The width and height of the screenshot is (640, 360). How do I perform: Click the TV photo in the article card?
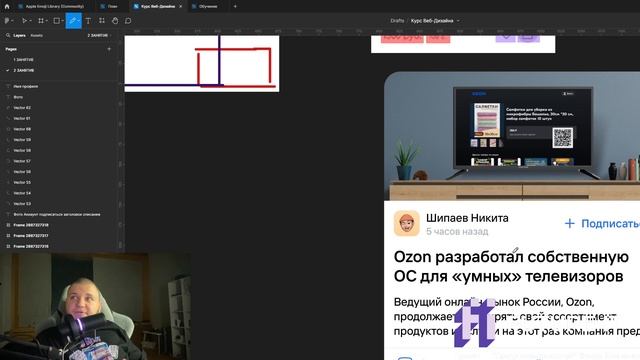tap(512, 136)
